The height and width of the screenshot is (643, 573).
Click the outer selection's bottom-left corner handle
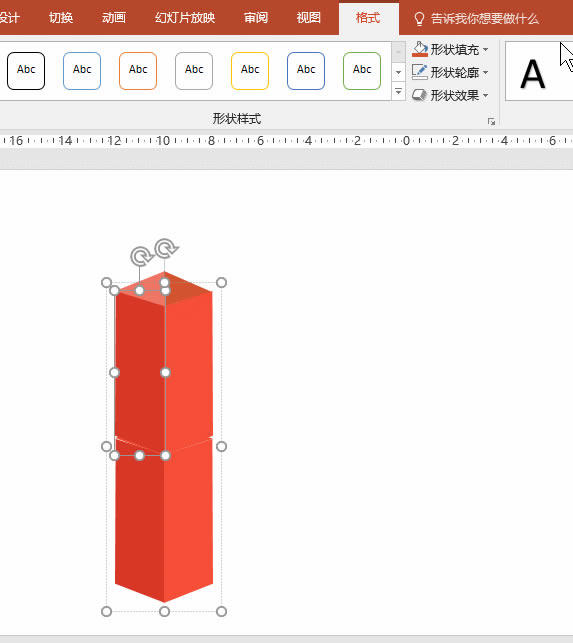(106, 612)
